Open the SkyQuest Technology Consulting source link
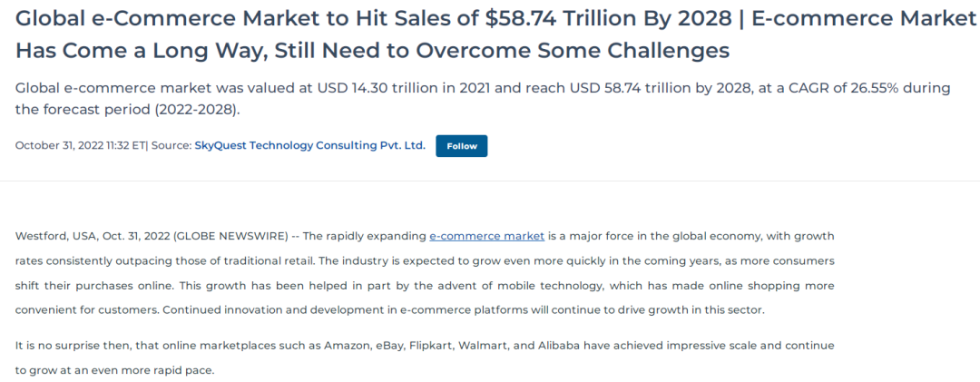This screenshot has width=980, height=382. coord(309,145)
